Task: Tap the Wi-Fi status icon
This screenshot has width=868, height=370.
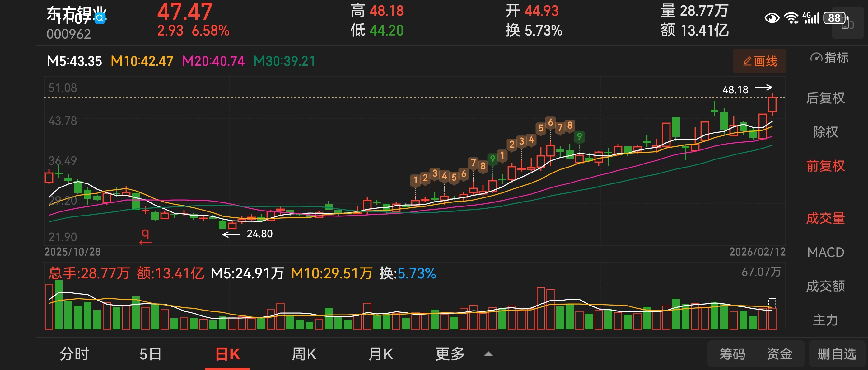Action: pos(791,18)
